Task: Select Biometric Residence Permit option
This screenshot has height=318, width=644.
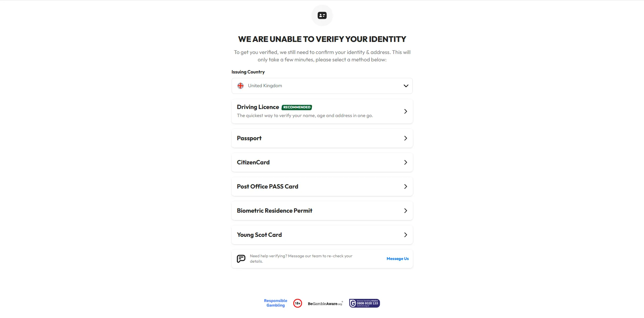Action: click(275, 211)
